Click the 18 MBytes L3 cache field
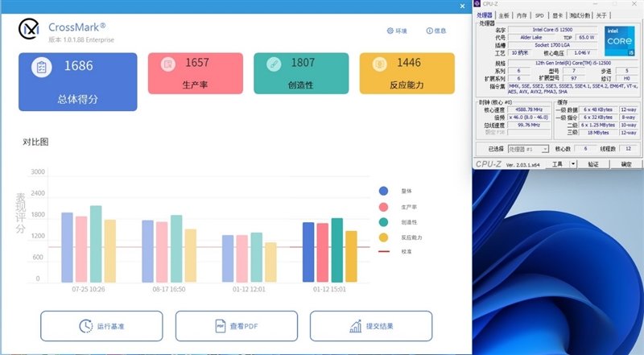644x355 pixels. tap(598, 133)
